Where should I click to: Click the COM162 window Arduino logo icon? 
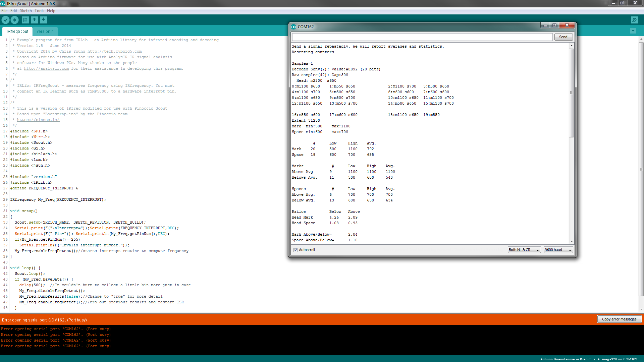tap(293, 27)
